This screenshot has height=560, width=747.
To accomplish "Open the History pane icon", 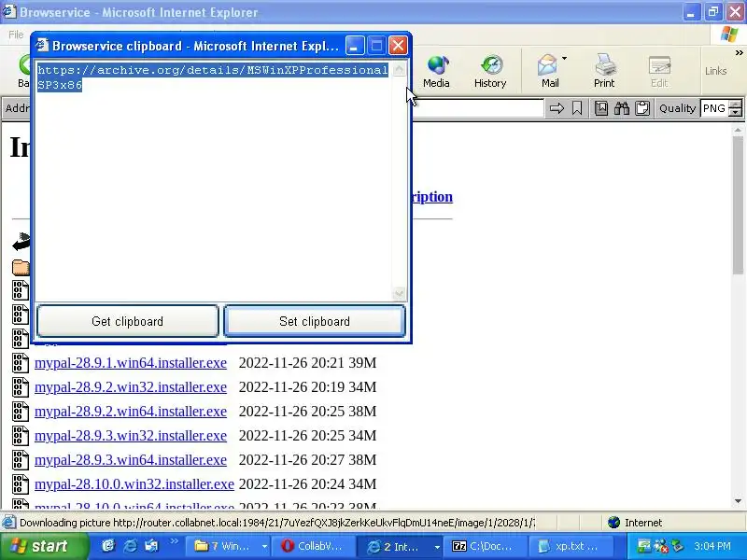I will (x=491, y=66).
